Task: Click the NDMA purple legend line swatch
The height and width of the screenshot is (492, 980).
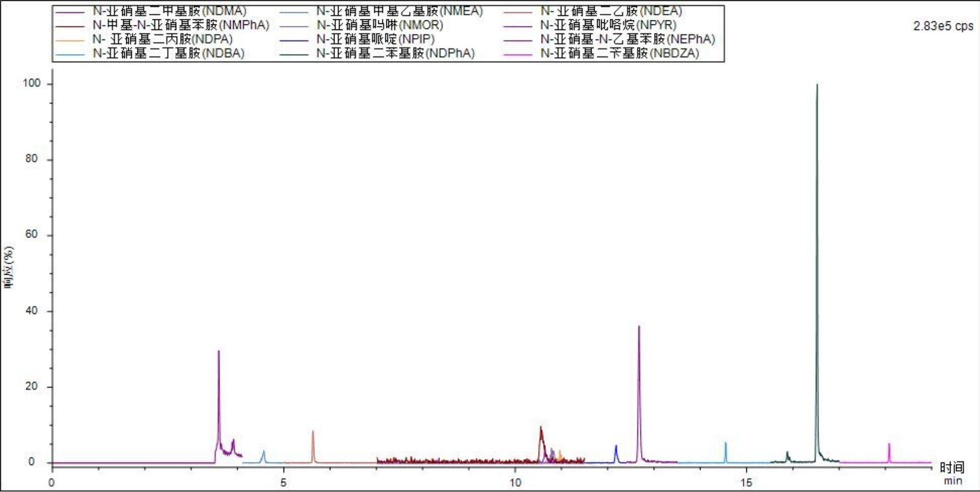Action: click(70, 12)
